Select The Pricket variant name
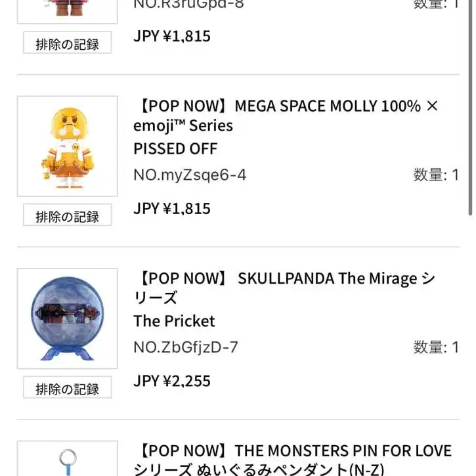The image size is (476, 476). click(x=174, y=321)
